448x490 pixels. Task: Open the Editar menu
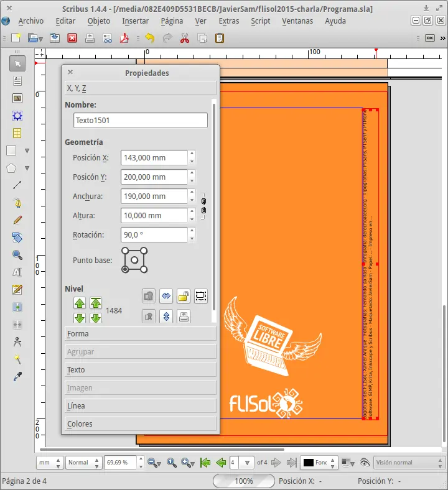click(x=65, y=21)
